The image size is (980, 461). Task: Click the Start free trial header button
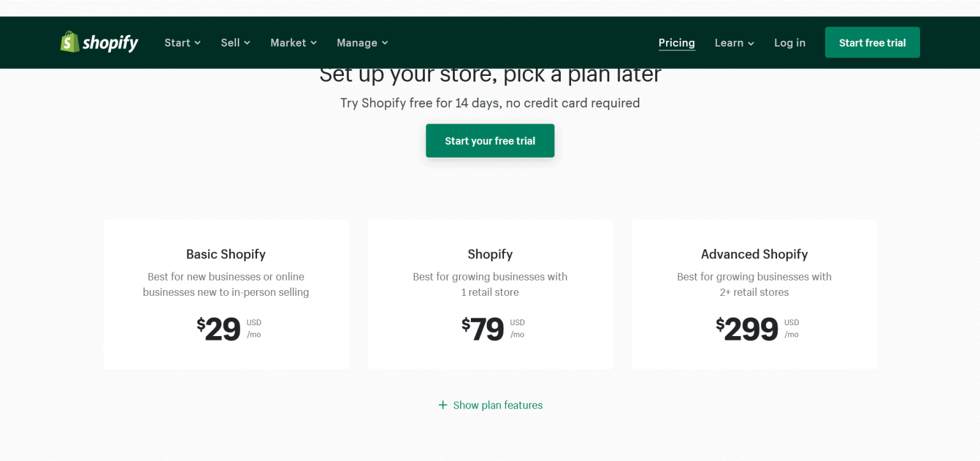(872, 42)
